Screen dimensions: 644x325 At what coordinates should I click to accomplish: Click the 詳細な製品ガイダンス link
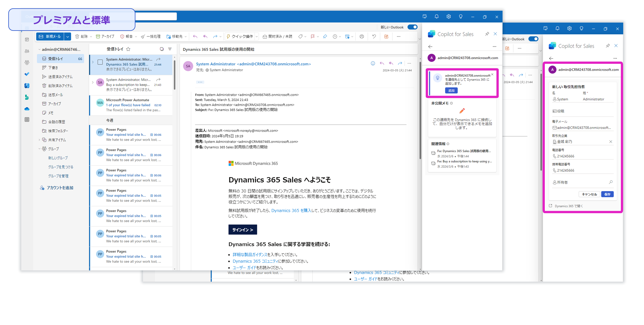point(250,254)
